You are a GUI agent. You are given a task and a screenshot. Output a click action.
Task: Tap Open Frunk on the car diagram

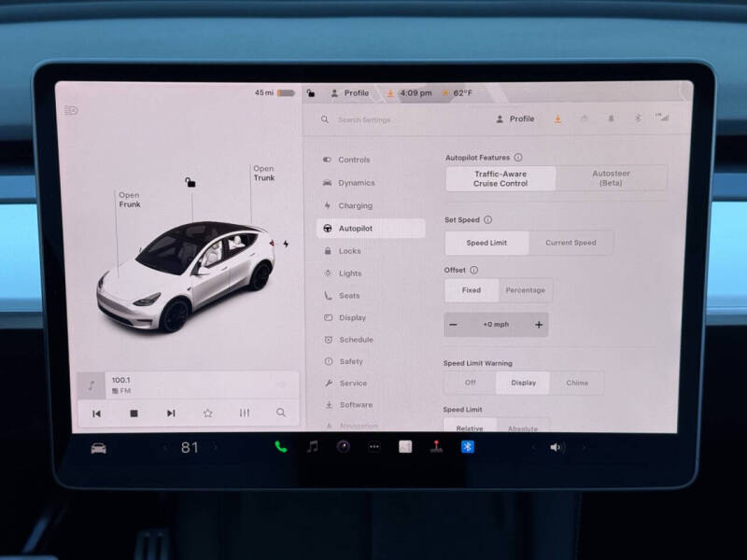click(128, 201)
